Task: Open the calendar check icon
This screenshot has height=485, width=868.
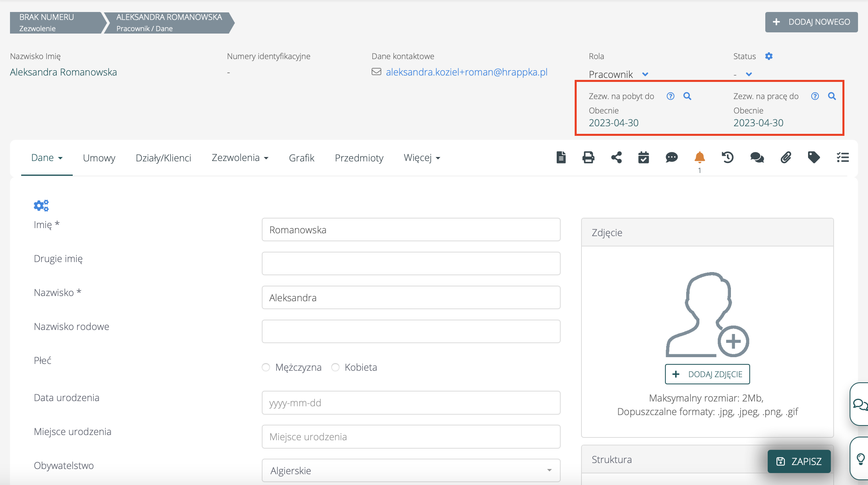Action: point(643,157)
